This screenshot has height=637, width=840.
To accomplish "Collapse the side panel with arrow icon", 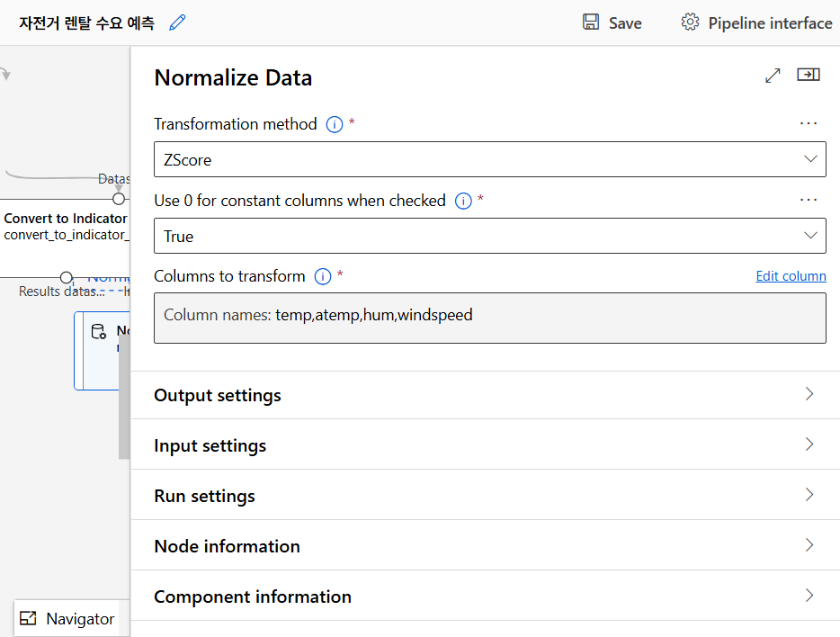I will 809,76.
